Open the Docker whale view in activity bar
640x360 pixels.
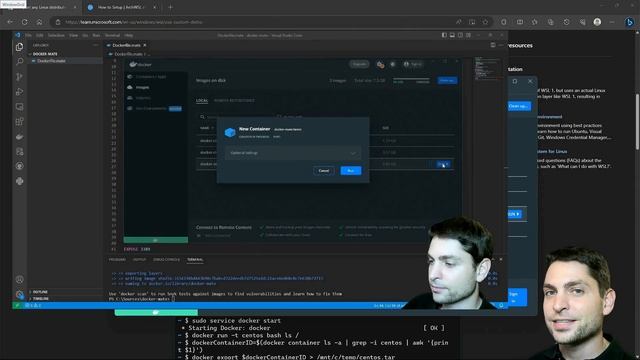19,137
